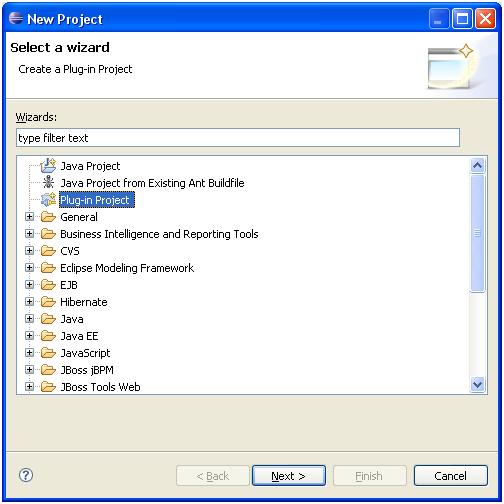Expand the Java EE category
This screenshot has width=504, height=504.
[x=29, y=336]
